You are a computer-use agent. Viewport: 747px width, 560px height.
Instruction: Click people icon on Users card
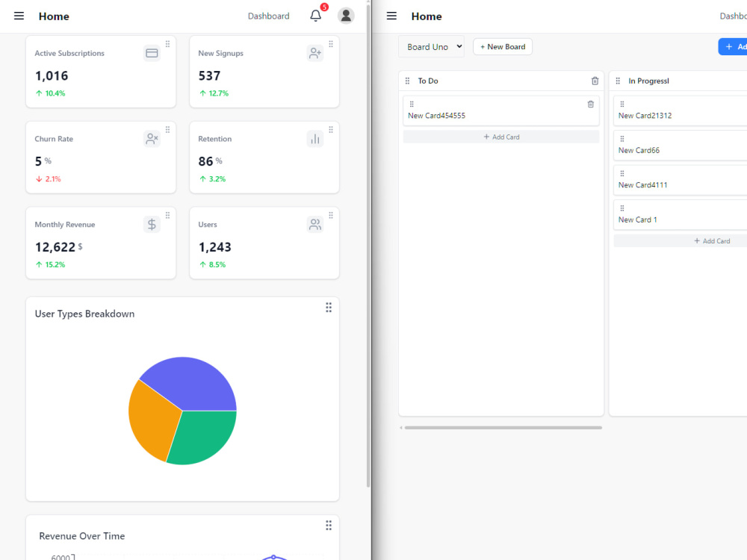click(315, 224)
